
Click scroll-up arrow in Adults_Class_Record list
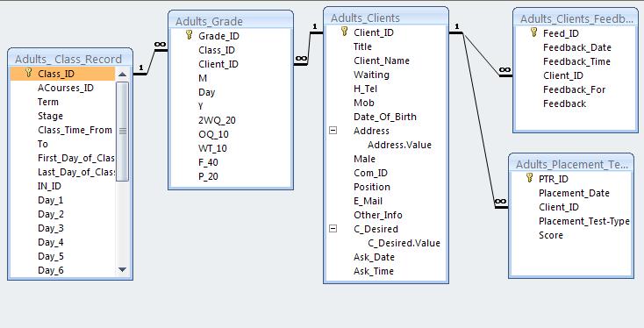pyautogui.click(x=122, y=75)
